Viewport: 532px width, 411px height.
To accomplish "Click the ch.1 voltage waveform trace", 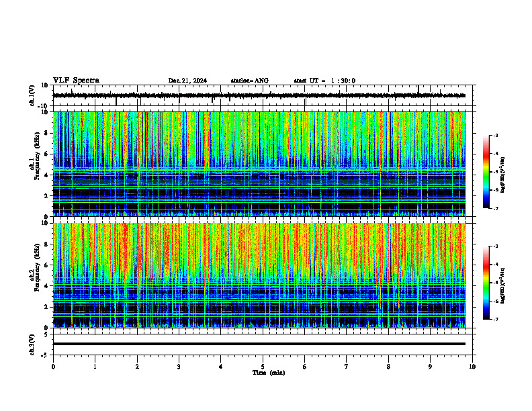I will pos(259,95).
